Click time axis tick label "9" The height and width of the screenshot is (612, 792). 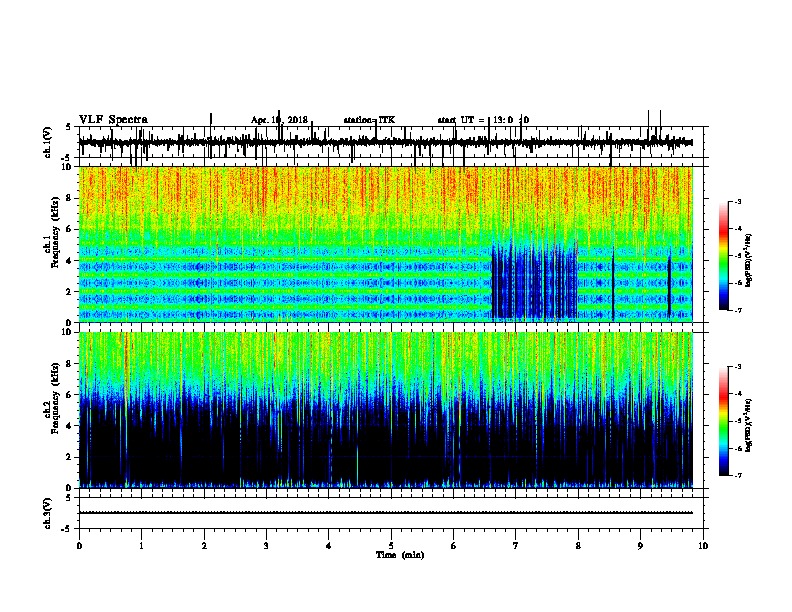point(640,546)
